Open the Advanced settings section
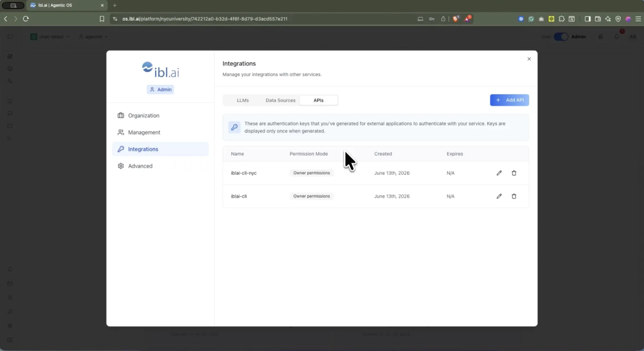Viewport: 644px width, 351px height. pyautogui.click(x=160, y=166)
